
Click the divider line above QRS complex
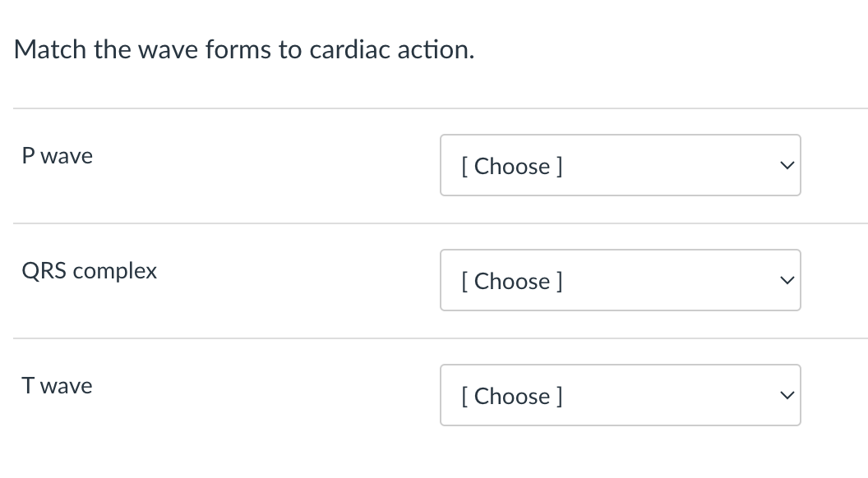[x=434, y=222]
